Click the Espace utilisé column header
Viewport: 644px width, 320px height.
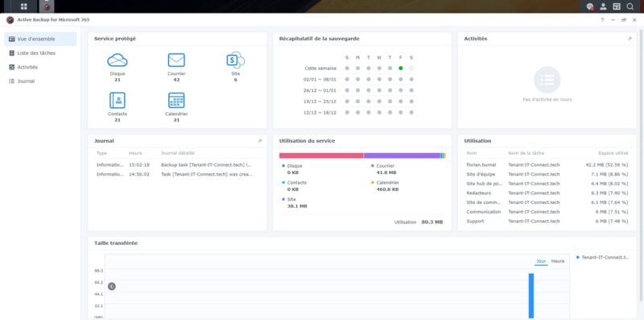click(x=613, y=153)
